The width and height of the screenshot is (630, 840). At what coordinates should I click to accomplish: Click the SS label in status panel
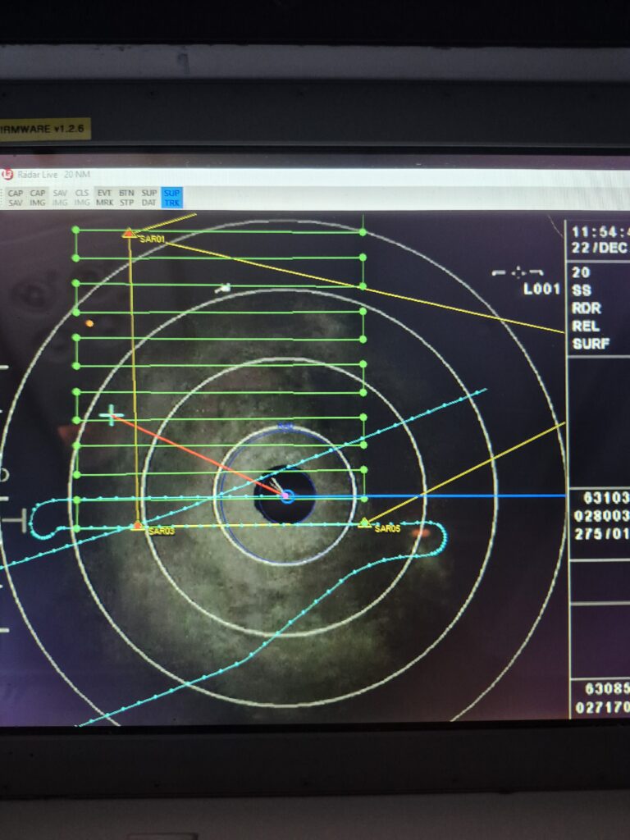581,290
